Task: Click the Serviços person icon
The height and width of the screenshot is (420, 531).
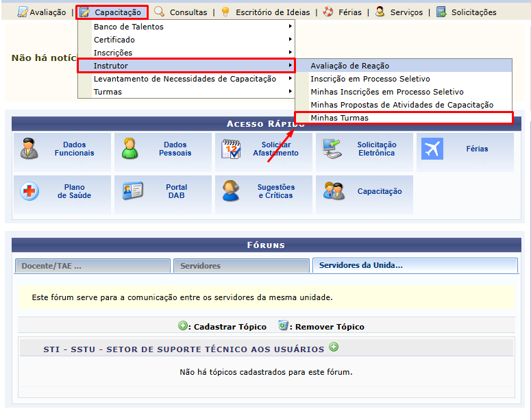Action: 380,12
